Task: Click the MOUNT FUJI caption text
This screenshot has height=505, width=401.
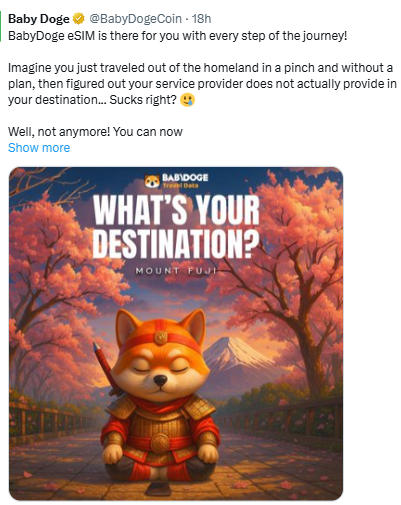Action: 176,271
